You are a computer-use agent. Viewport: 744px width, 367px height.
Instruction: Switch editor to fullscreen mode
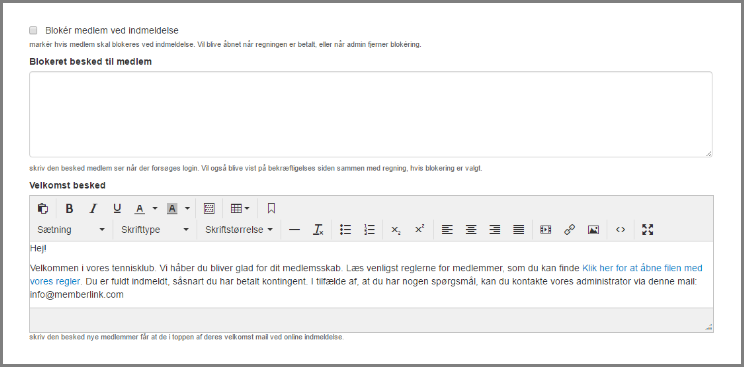648,230
